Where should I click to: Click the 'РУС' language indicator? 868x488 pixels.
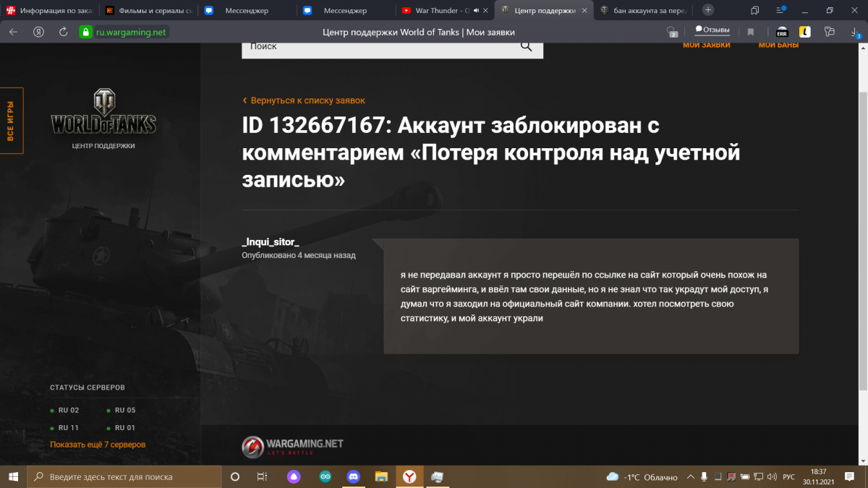[x=789, y=477]
